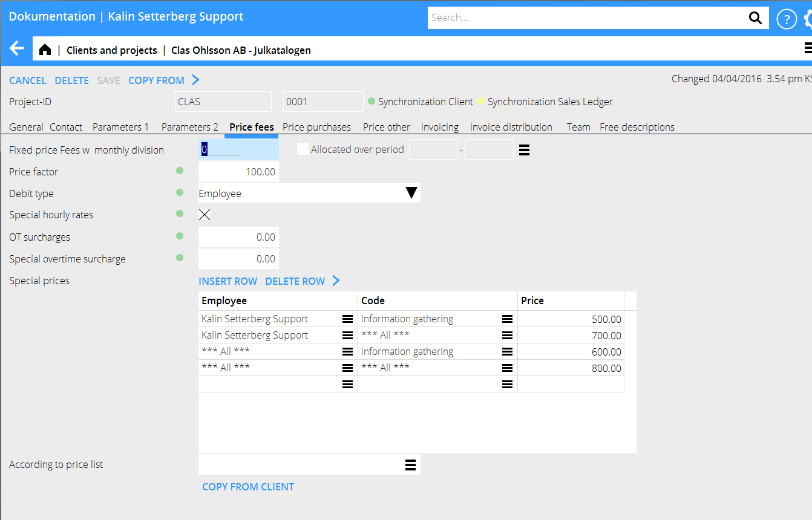Go to the home icon
The height and width of the screenshot is (520, 812).
click(45, 50)
